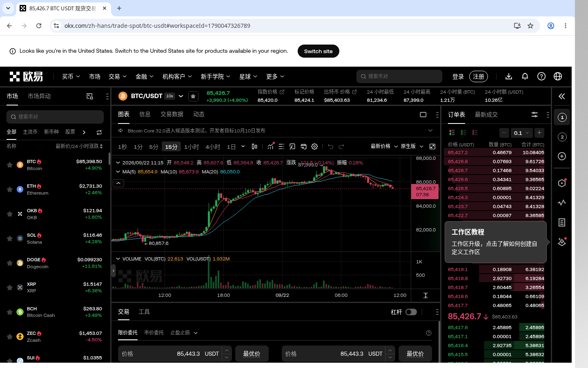Open order book 0.1 depth dropdown

coord(522,133)
